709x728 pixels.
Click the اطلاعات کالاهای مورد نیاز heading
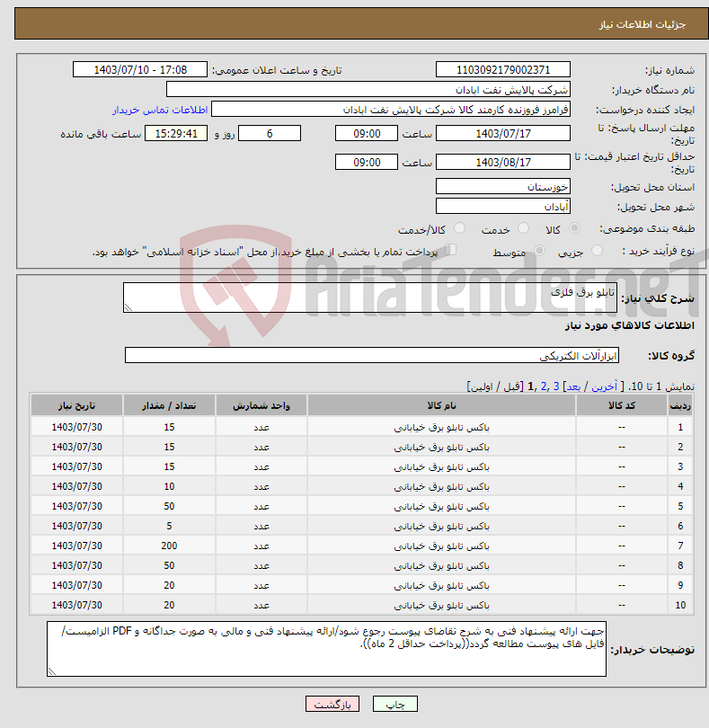630,325
